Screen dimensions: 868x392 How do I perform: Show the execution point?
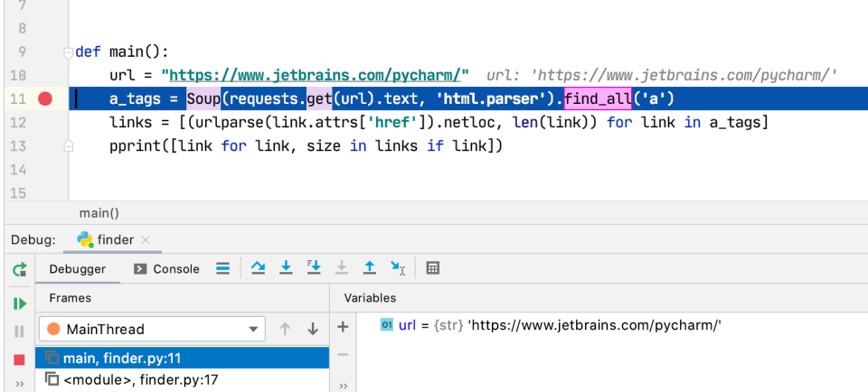(223, 268)
